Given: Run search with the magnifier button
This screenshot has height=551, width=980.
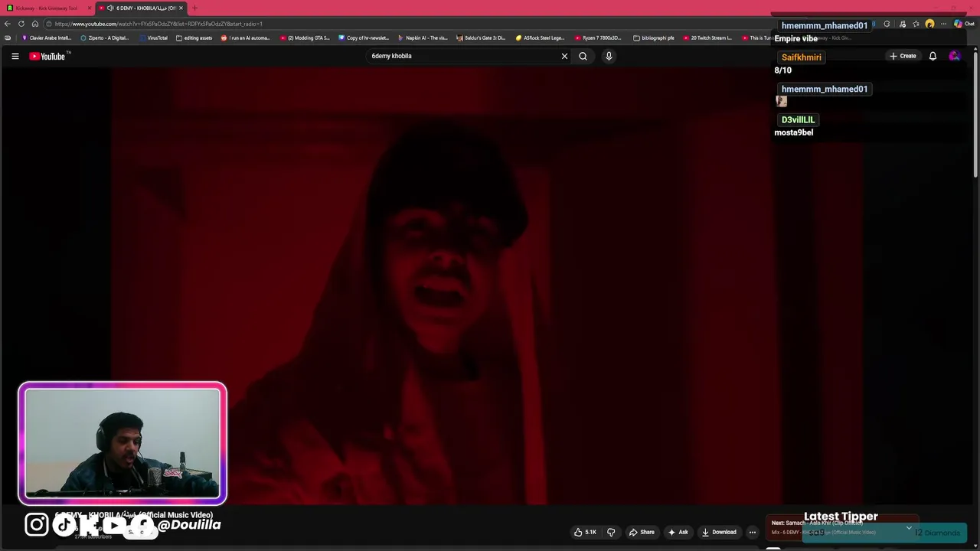Looking at the screenshot, I should [583, 56].
